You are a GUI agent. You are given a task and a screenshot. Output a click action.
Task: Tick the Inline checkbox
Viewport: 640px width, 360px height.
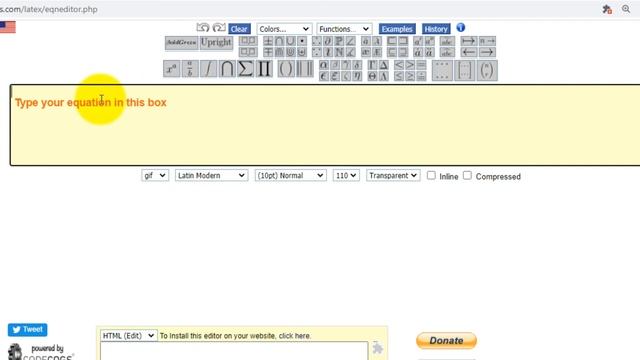pos(431,176)
